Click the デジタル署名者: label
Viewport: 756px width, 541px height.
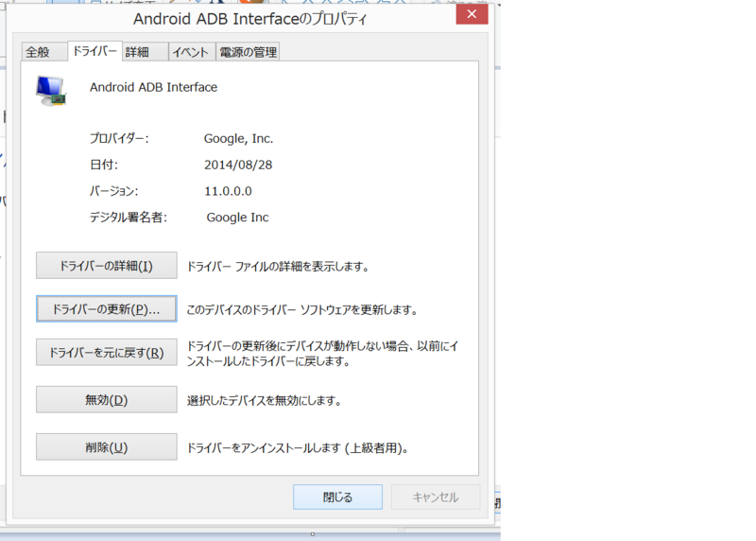coord(129,218)
